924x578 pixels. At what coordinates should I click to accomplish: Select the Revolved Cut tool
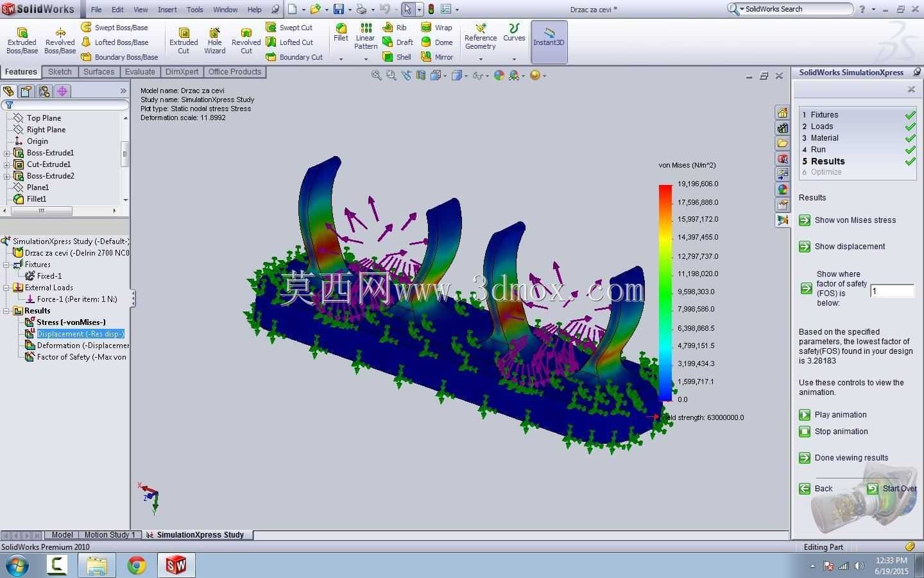coord(246,41)
